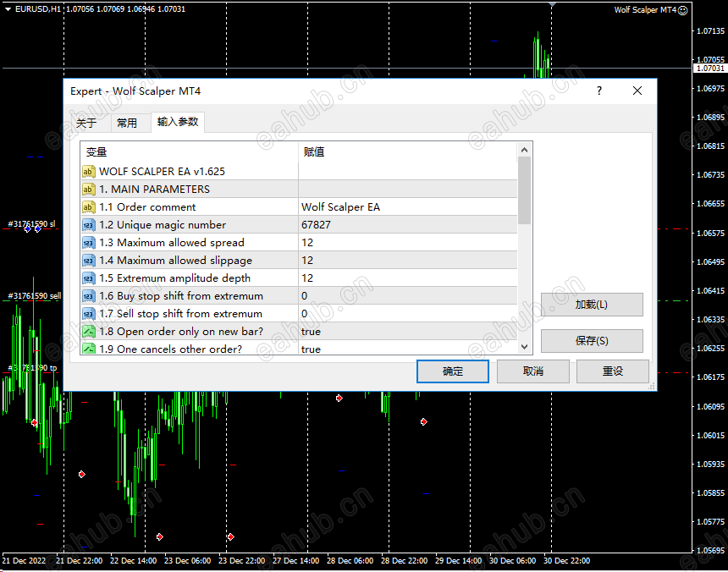Click the parameter list scroll down arrow
Image resolution: width=728 pixels, height=572 pixels.
click(x=524, y=347)
